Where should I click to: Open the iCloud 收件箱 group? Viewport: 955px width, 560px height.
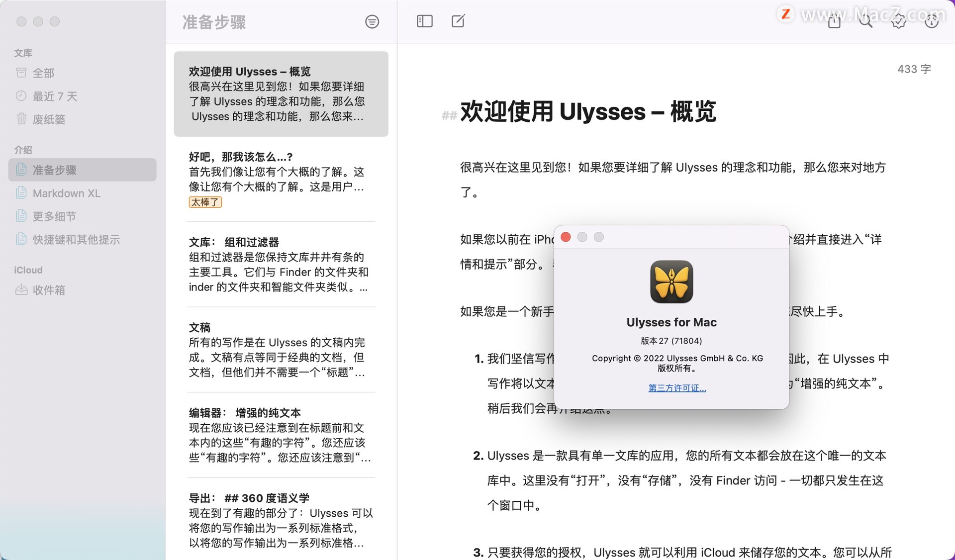[83, 289]
